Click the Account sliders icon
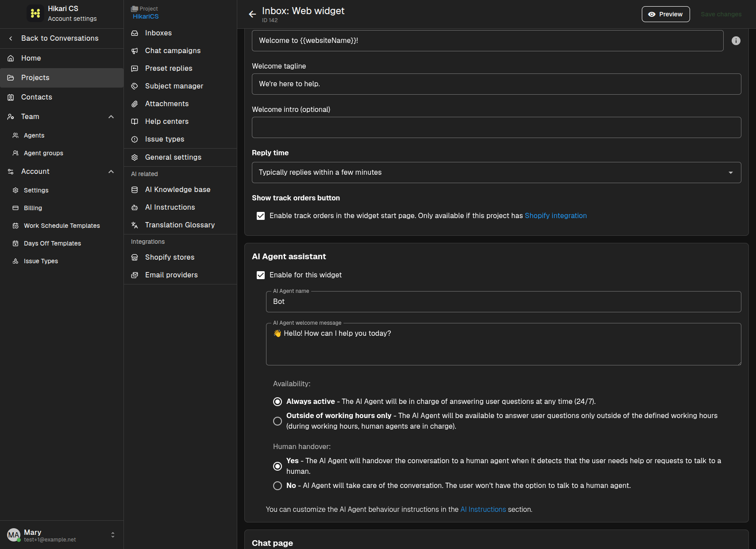The width and height of the screenshot is (756, 549). click(x=11, y=172)
